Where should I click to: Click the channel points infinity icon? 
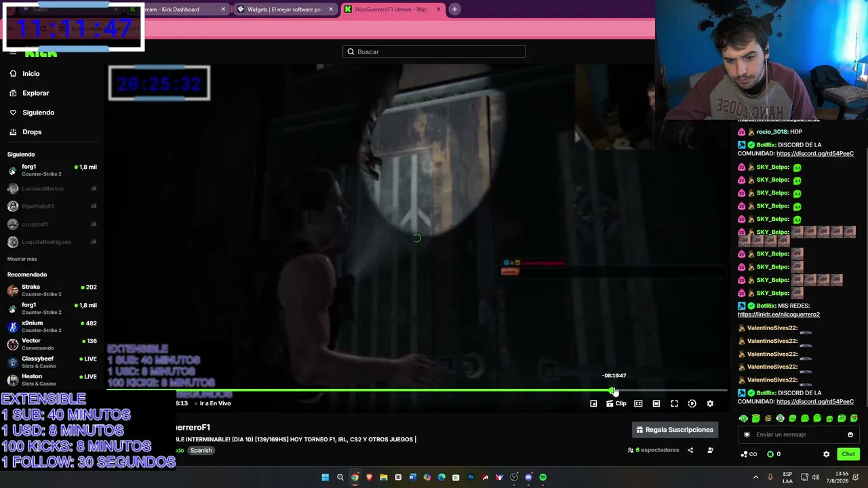749,454
